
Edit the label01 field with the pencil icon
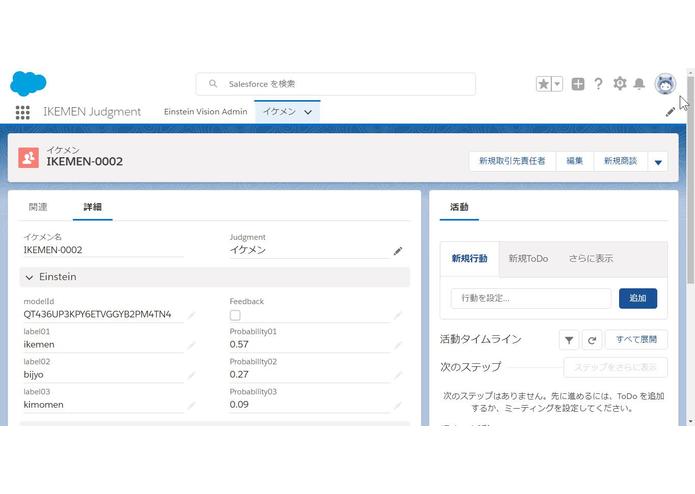(x=191, y=345)
